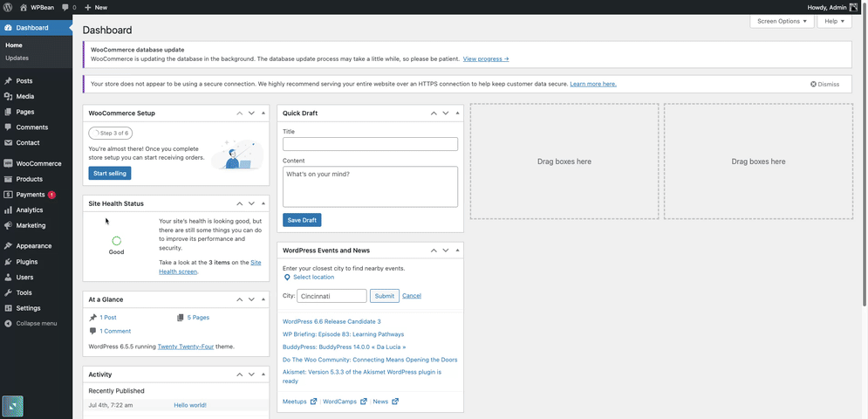Screen dimensions: 868x419
Task: Open Marketing megaphone icon
Action: pos(8,225)
